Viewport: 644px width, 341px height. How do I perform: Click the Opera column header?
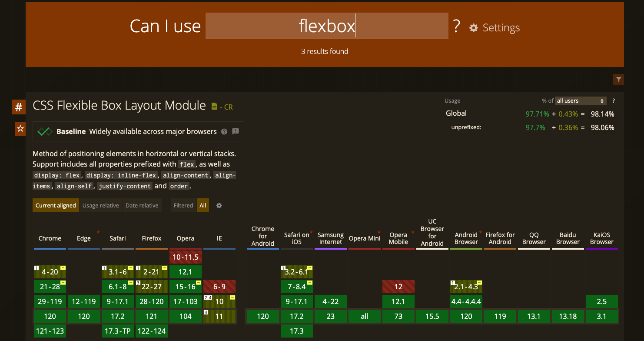click(x=186, y=238)
